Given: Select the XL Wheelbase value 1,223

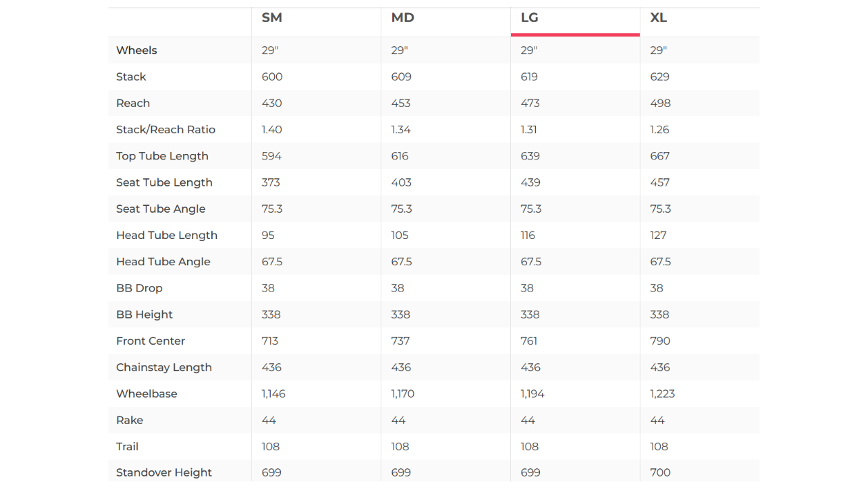Looking at the screenshot, I should click(662, 394).
